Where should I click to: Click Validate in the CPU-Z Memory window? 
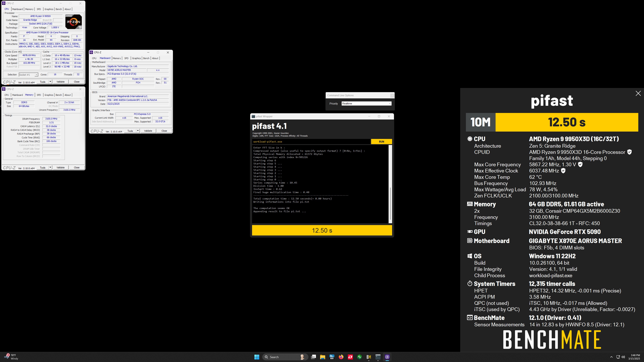pos(61,168)
